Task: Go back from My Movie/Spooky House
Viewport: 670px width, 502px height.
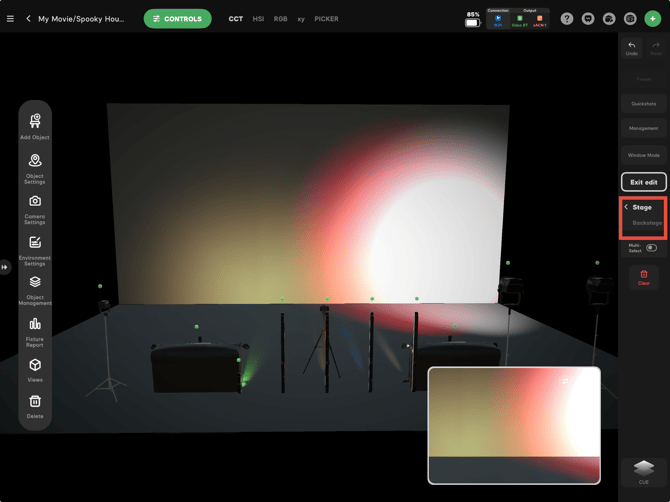Action: [28, 19]
